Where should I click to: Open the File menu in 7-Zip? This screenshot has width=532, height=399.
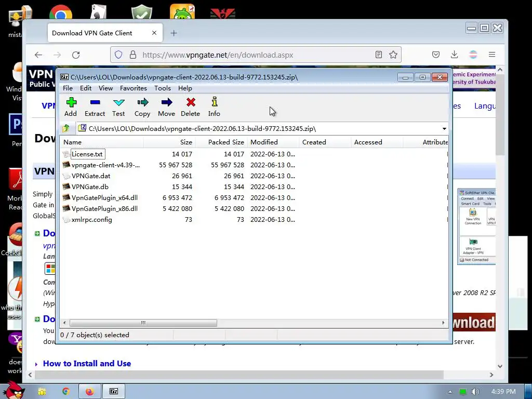[68, 88]
